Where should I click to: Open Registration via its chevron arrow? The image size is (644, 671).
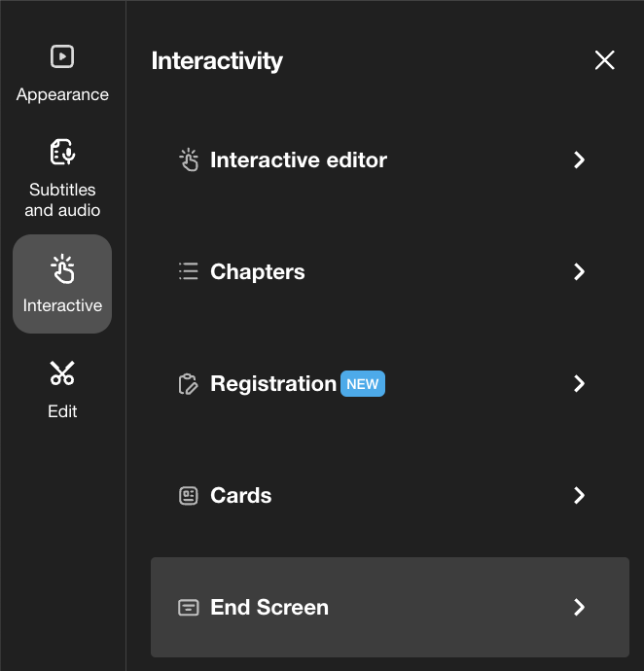(580, 384)
